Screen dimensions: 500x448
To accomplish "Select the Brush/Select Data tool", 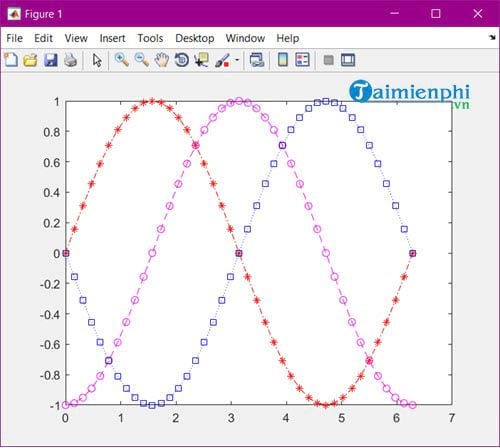I will pyautogui.click(x=222, y=60).
